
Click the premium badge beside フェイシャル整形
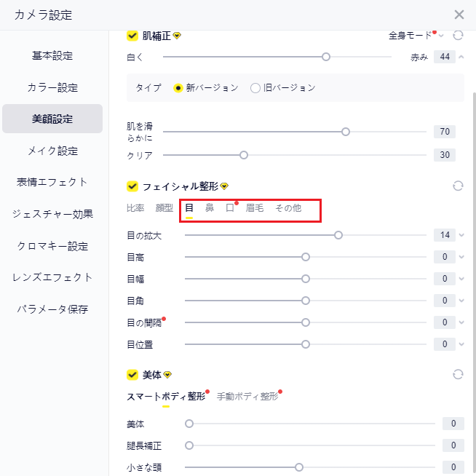coord(224,186)
